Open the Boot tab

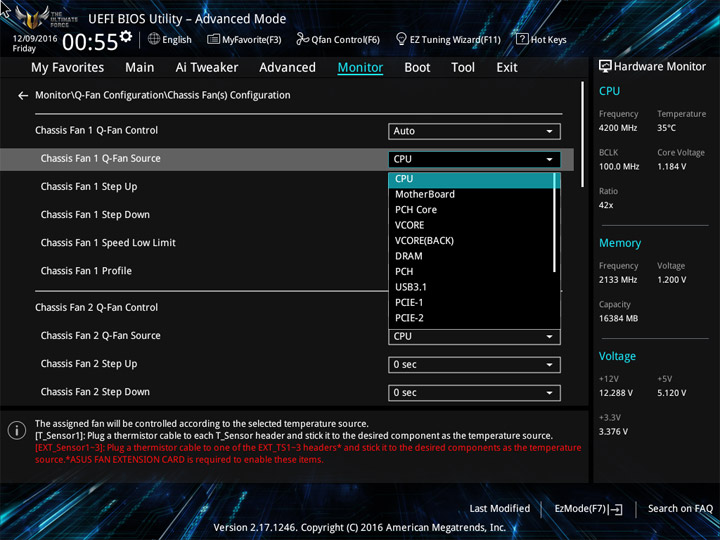pyautogui.click(x=417, y=68)
